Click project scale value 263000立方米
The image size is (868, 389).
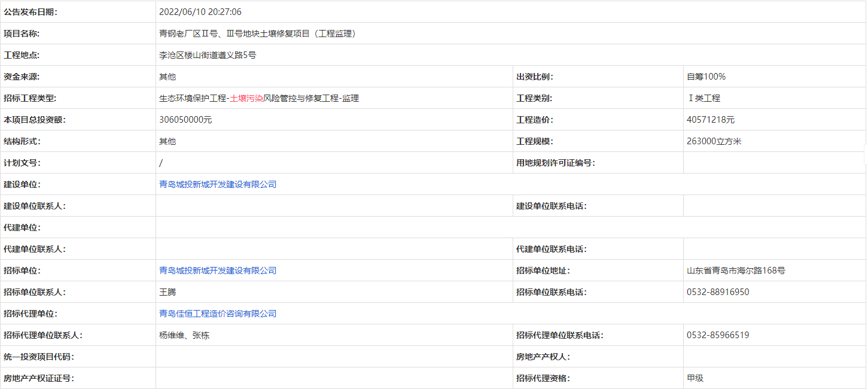coord(714,141)
